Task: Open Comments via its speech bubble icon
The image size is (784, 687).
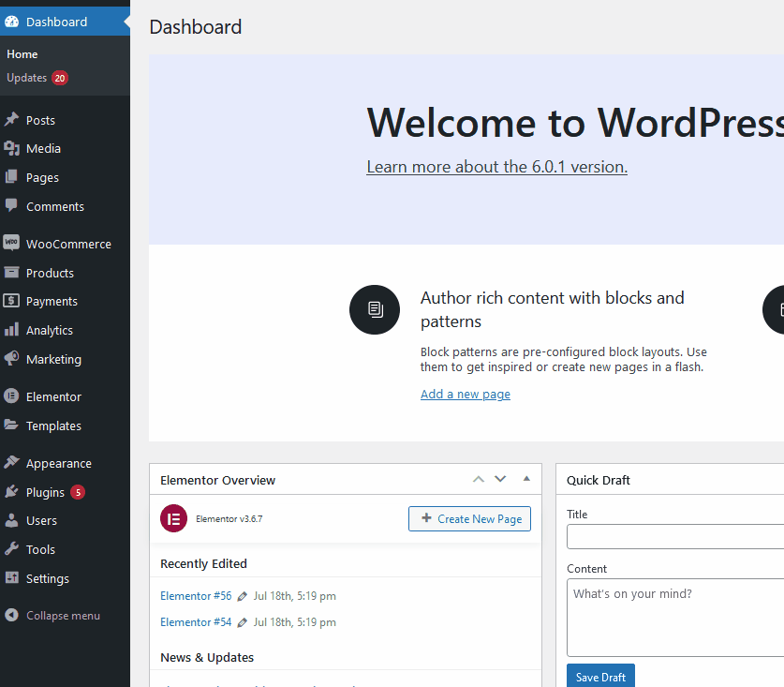Action: (13, 206)
